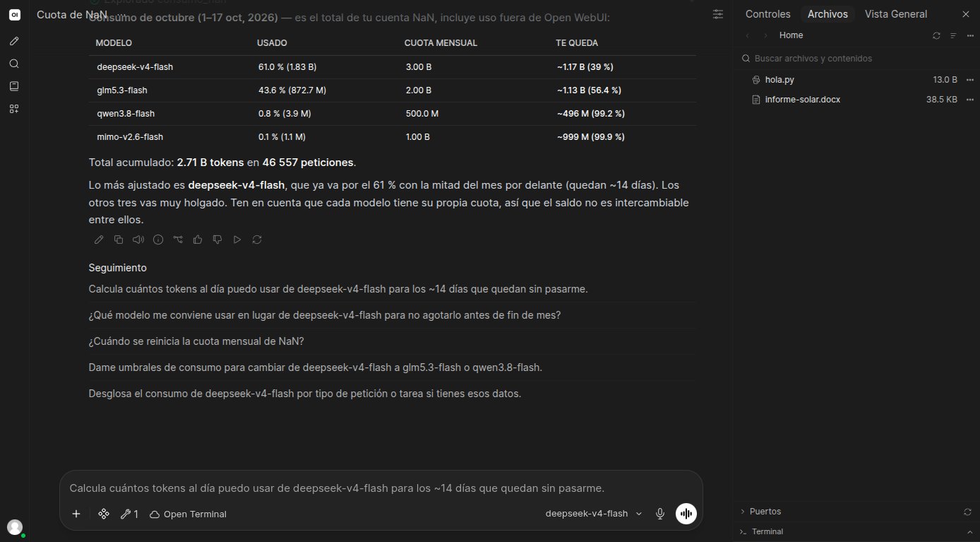Switch to the Vista General tab

(896, 14)
